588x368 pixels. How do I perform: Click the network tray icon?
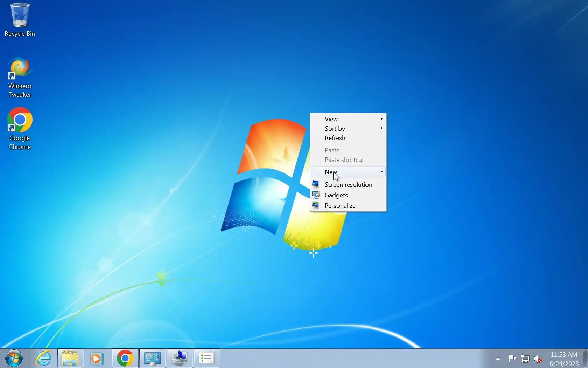pos(525,359)
